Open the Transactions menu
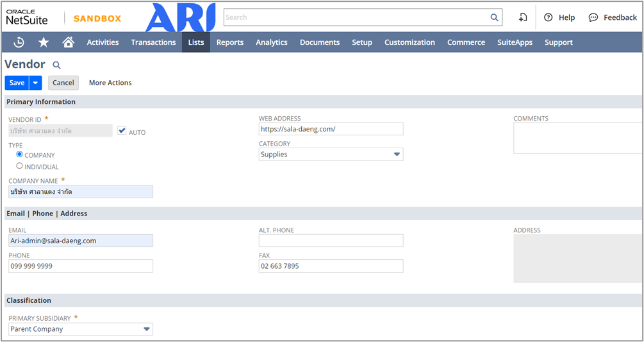This screenshot has height=342, width=644. (153, 42)
